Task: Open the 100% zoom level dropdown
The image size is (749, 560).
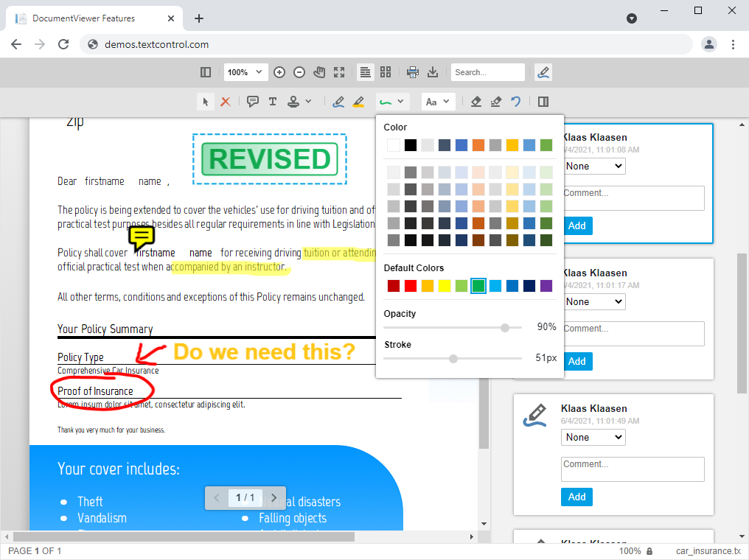Action: [245, 72]
